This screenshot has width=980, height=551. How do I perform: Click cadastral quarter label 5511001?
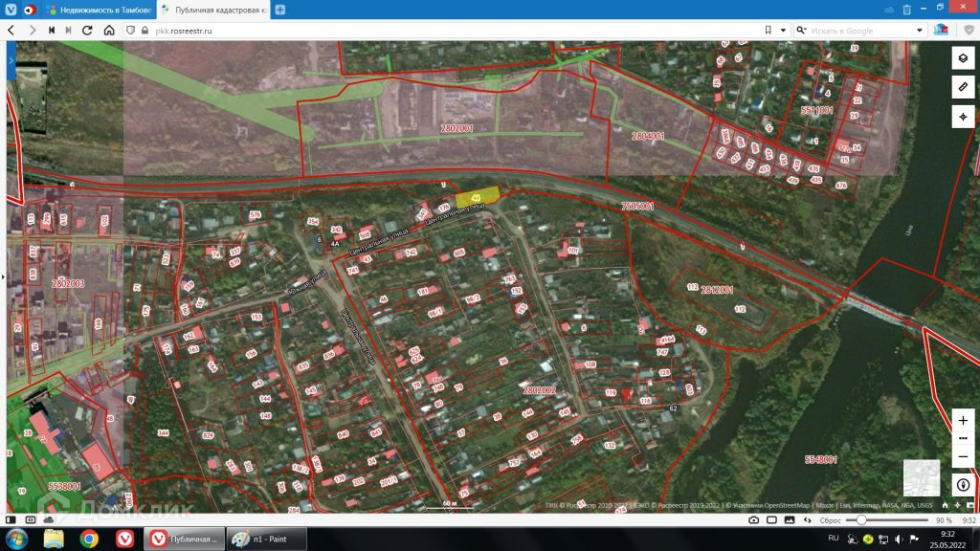(x=816, y=110)
